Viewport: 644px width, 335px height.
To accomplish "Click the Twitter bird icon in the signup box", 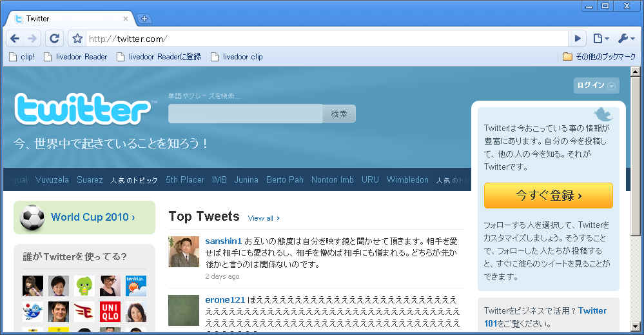I will [603, 114].
